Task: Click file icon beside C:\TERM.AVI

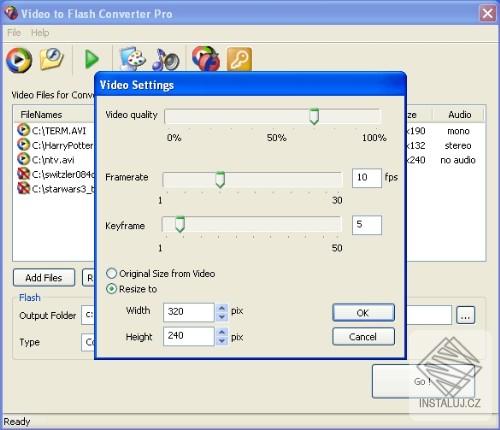Action: (23, 130)
